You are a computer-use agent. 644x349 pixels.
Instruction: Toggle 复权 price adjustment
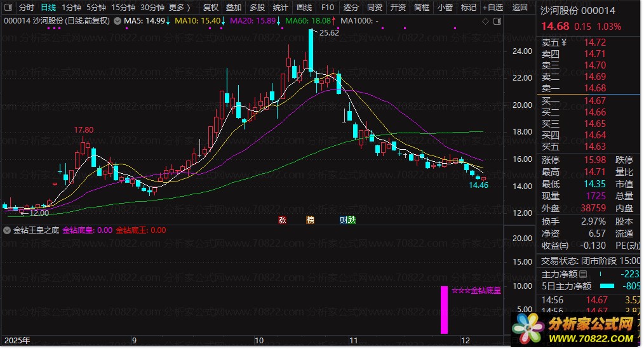[211, 8]
